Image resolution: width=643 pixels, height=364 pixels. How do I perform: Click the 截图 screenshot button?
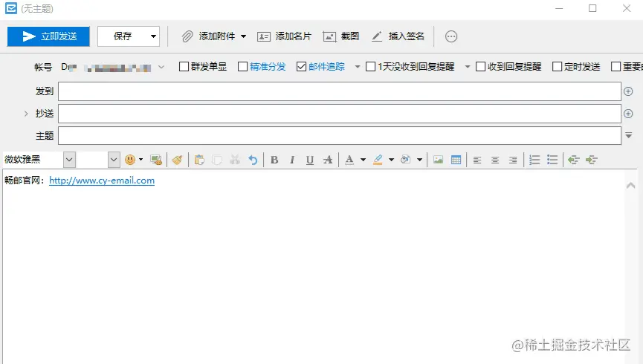point(340,36)
